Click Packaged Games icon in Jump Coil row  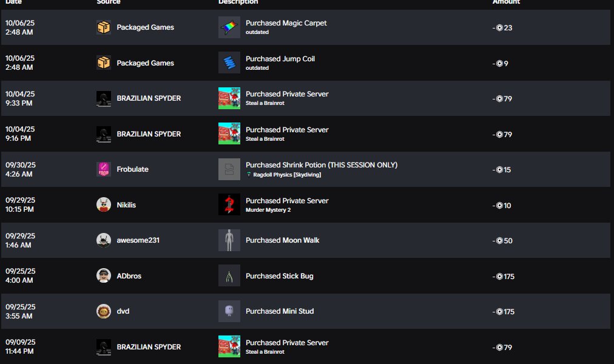point(104,62)
